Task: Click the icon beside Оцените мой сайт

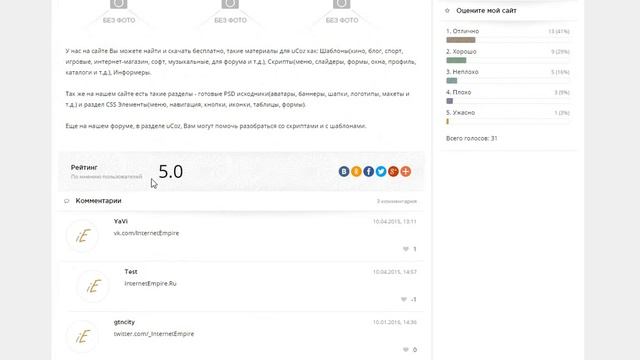Action: click(447, 11)
